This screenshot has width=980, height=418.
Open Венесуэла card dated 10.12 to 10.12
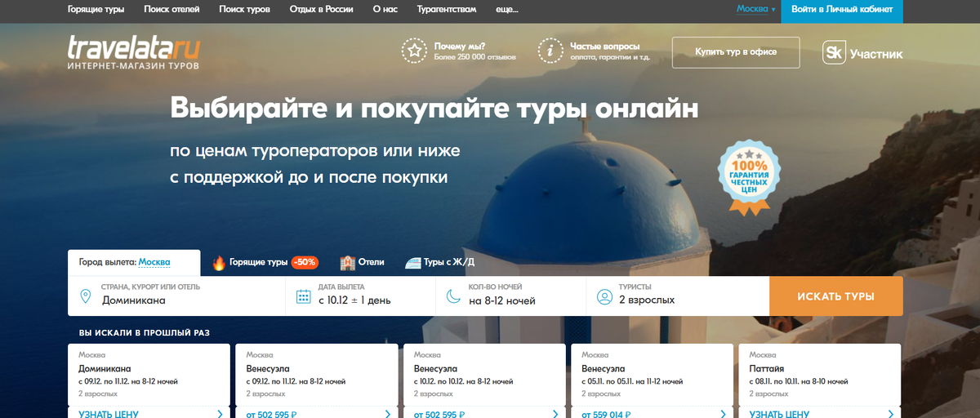pos(484,381)
